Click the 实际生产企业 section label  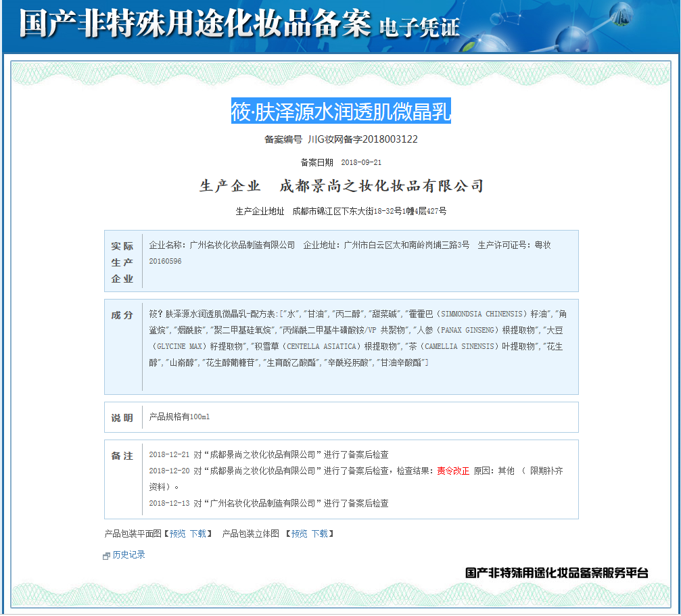[x=122, y=262]
